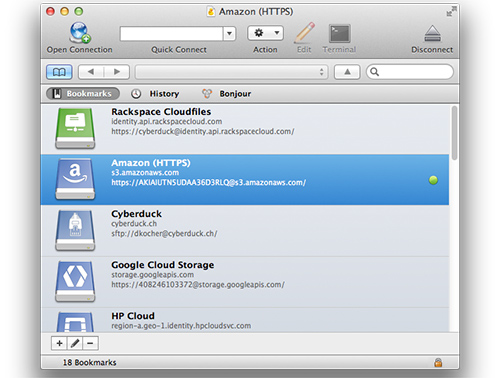Image resolution: width=500 pixels, height=378 pixels.
Task: Edit bookmark with the pencil button
Action: 75,343
